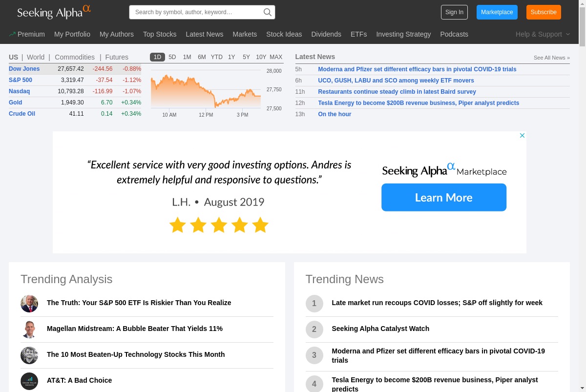This screenshot has width=586, height=392.
Task: Select the 5D chart range
Action: click(172, 57)
